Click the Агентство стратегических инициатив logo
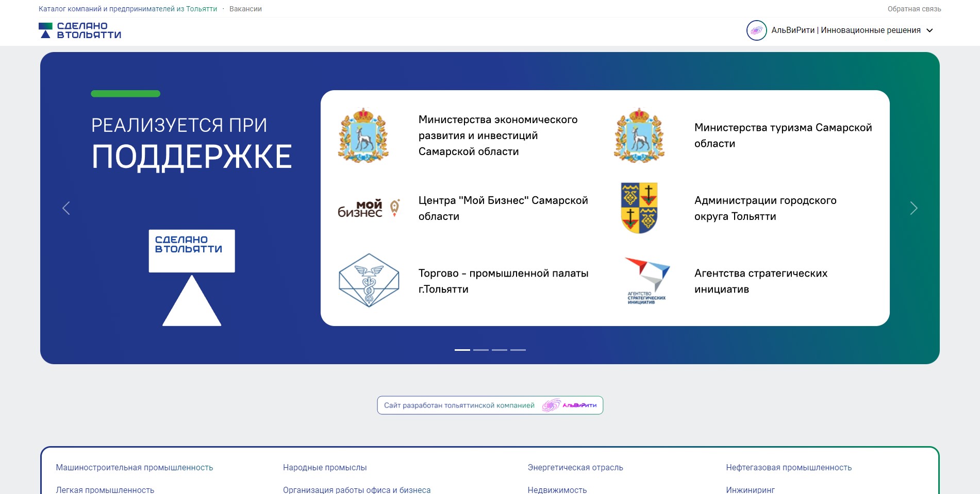The height and width of the screenshot is (494, 980). (646, 281)
